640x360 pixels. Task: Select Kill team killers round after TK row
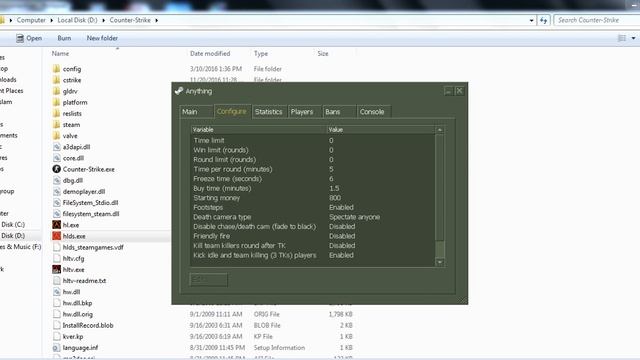pos(313,246)
